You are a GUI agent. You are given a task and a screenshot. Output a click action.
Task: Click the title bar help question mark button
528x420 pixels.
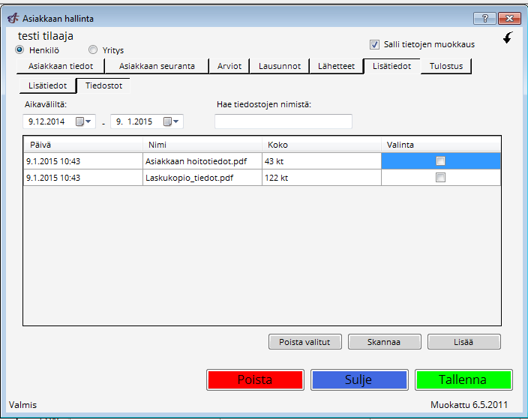(x=484, y=18)
